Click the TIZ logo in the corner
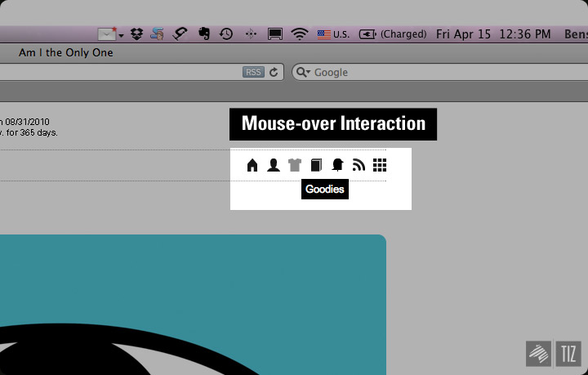Viewport: 588px width, 375px height. pyautogui.click(x=568, y=353)
